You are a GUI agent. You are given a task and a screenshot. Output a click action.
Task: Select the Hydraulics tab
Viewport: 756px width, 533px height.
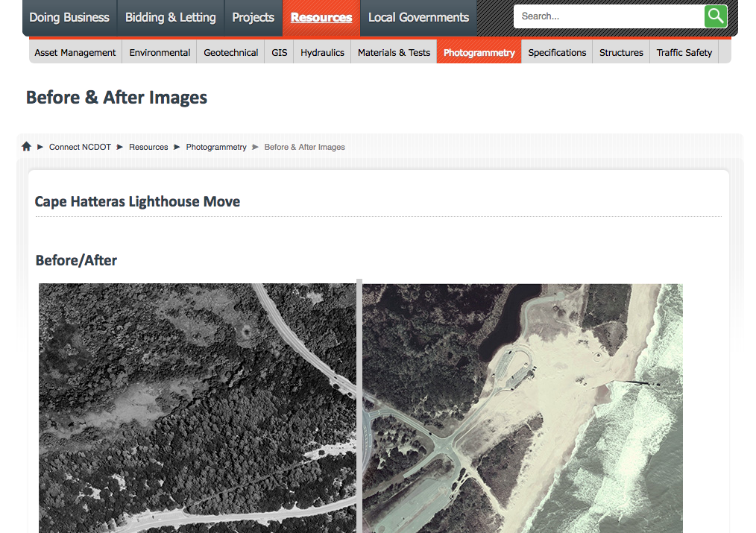pos(322,52)
